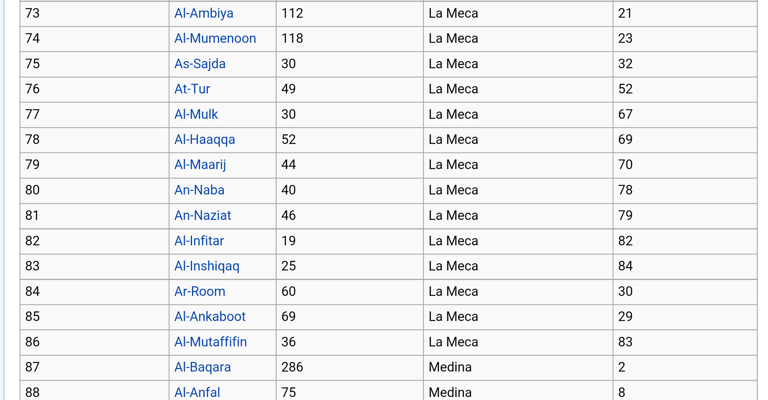The width and height of the screenshot is (768, 400).
Task: Open the Al-Ambiya surah link
Action: pyautogui.click(x=204, y=13)
